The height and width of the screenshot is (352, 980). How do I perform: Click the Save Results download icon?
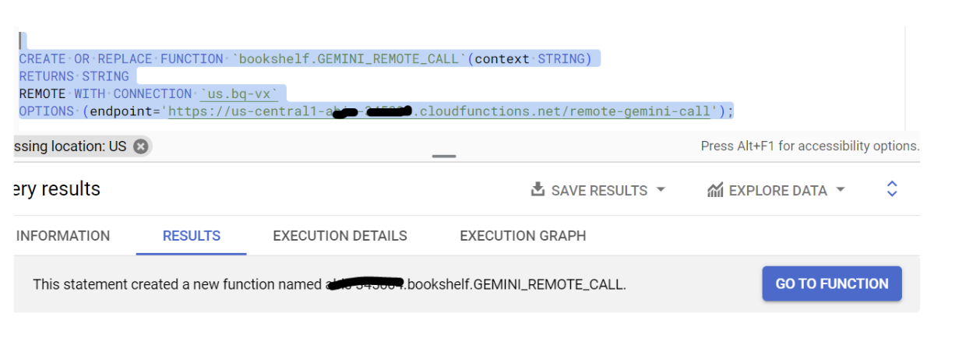(538, 190)
